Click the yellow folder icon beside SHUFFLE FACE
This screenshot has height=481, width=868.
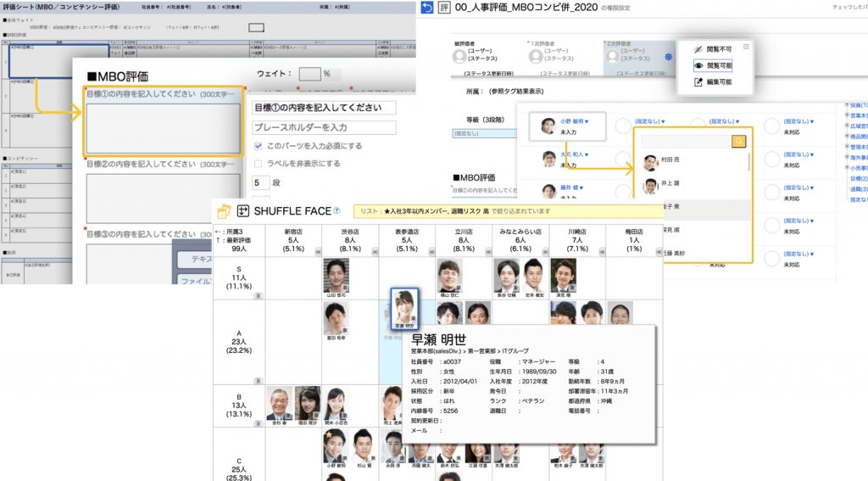224,211
